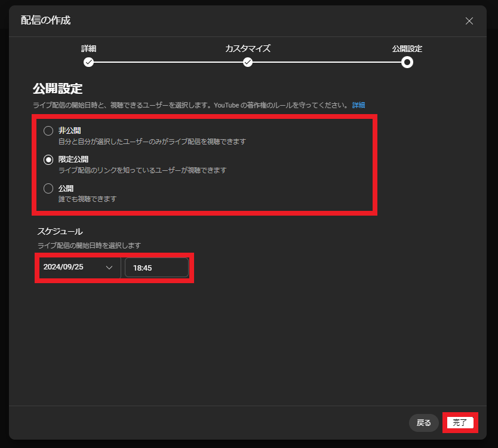Viewport: 498px width, 448px height.
Task: Choose the 公開 radio button
Action: pos(48,189)
